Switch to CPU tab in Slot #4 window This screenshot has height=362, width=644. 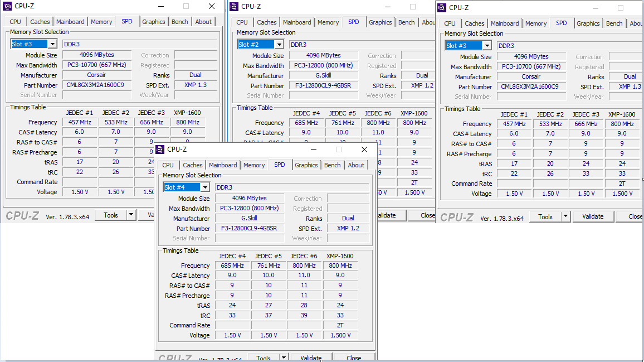[168, 165]
